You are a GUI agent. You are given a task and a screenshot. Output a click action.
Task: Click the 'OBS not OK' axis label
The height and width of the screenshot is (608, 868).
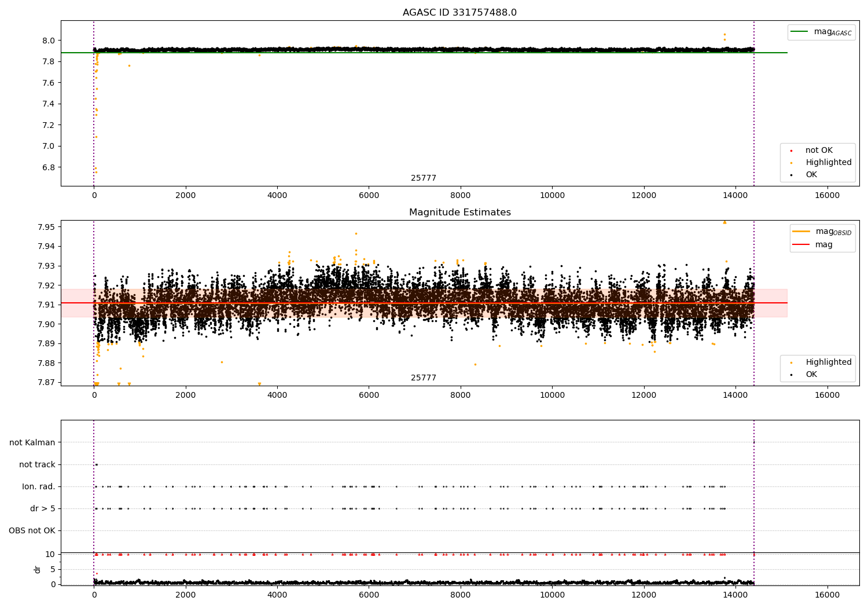point(32,531)
